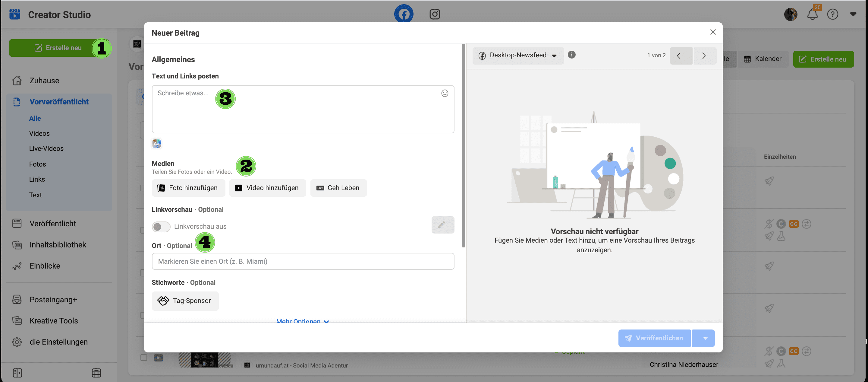Image resolution: width=868 pixels, height=382 pixels.
Task: Click the video thumbnail in the bottom row
Action: point(205,360)
